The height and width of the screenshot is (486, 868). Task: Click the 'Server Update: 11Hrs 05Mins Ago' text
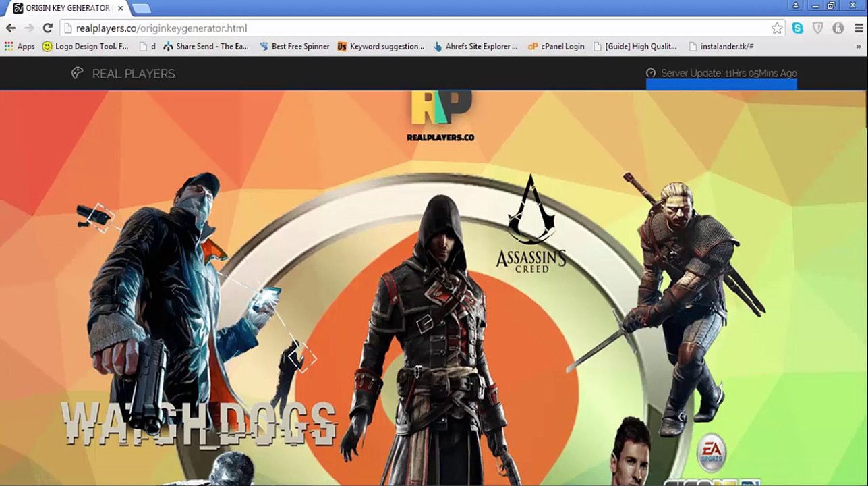[728, 73]
